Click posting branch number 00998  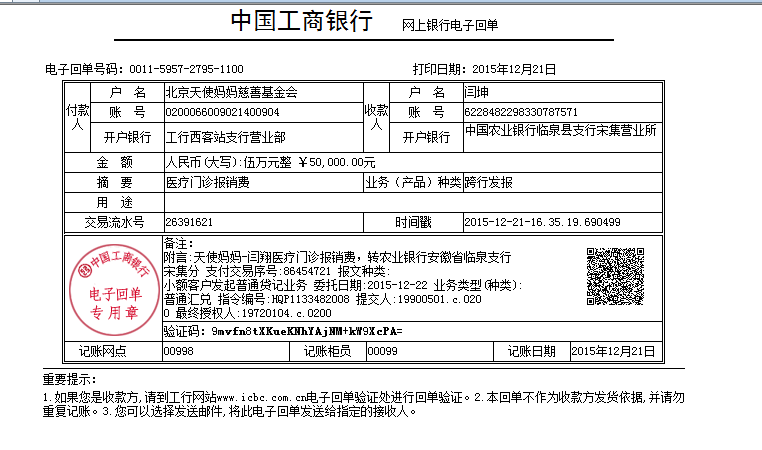point(178,351)
